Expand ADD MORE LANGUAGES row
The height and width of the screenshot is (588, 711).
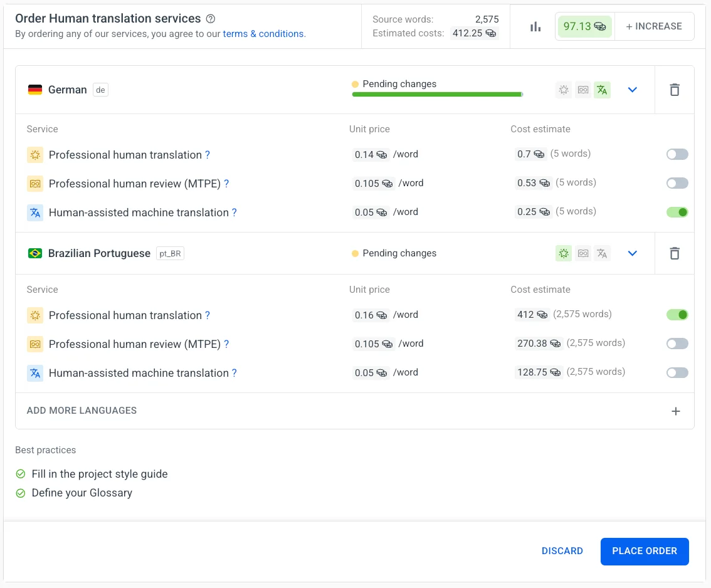(355, 411)
